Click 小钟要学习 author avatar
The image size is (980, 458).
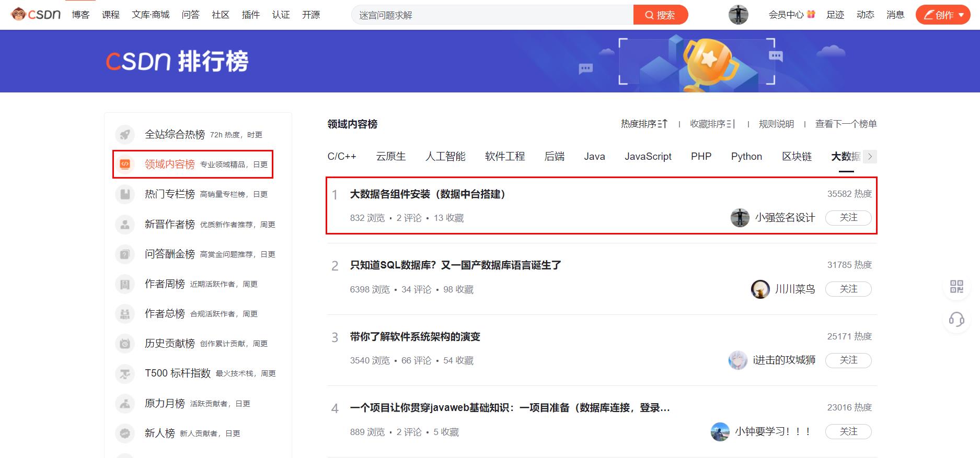[720, 432]
